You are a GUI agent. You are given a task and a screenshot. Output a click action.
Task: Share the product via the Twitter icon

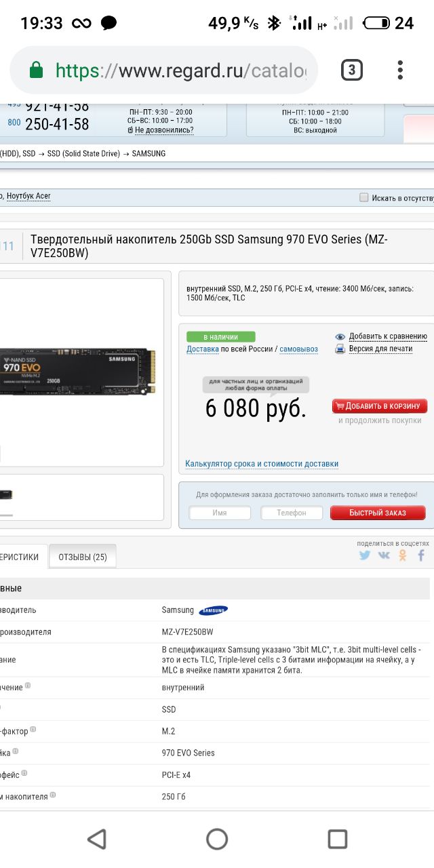(x=365, y=555)
